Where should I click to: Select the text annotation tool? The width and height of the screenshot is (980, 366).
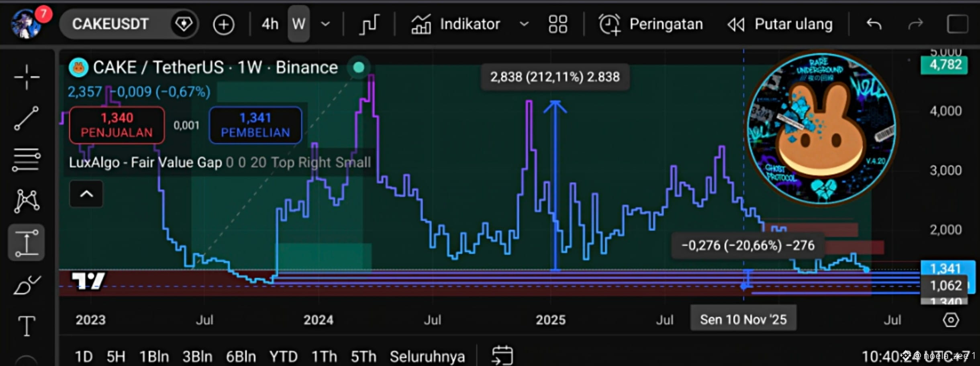[x=27, y=325]
